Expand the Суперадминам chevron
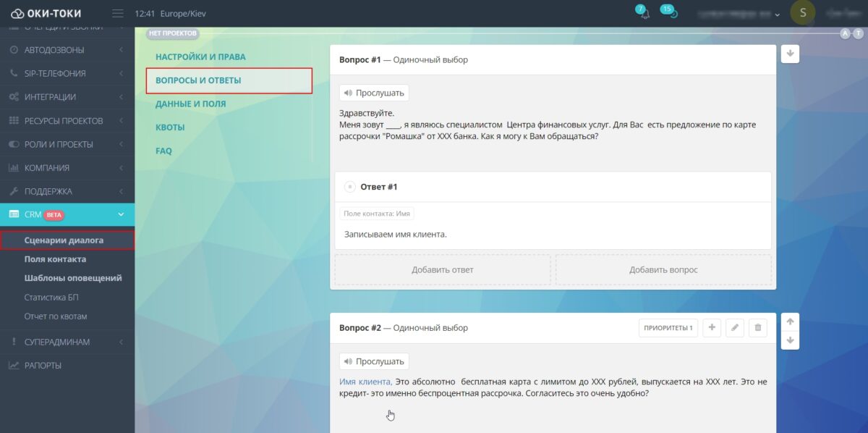Screen dimensions: 868x433 pos(121,342)
